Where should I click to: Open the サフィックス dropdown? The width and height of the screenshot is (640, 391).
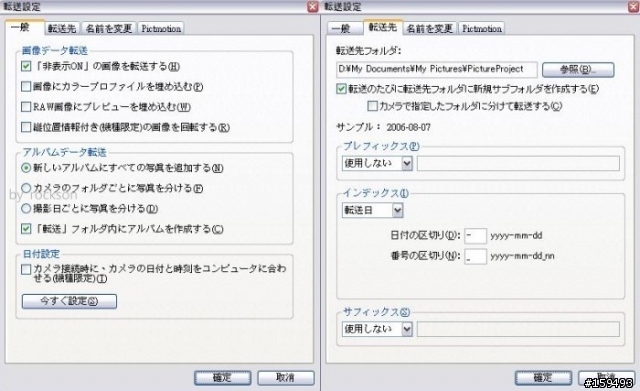coord(377,329)
